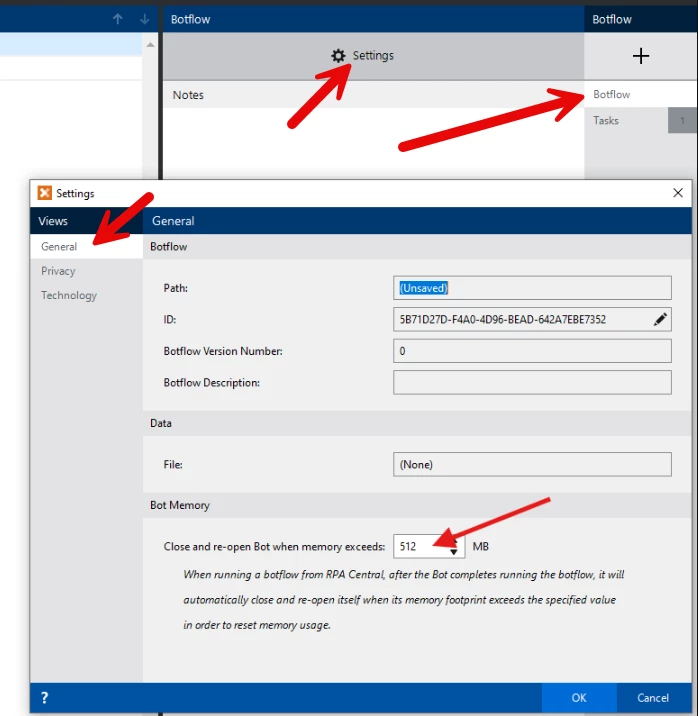The width and height of the screenshot is (698, 716).
Task: Open the Privacy view
Action: (86, 271)
